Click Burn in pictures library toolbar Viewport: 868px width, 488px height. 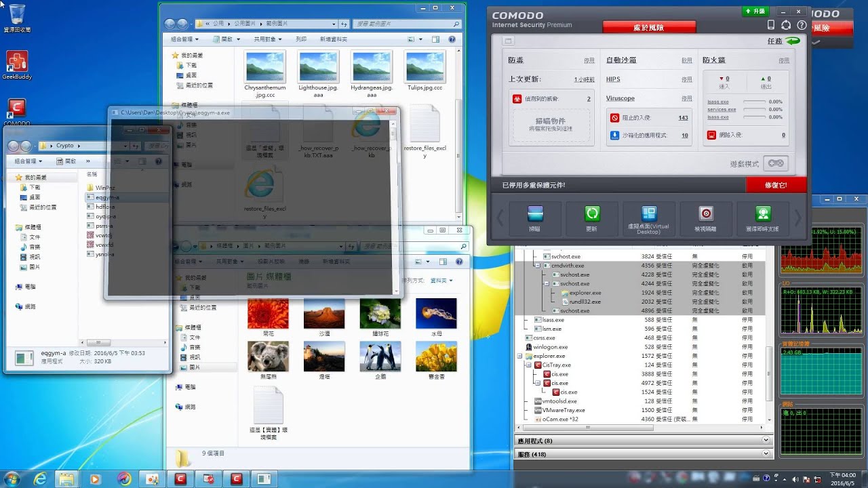304,261
